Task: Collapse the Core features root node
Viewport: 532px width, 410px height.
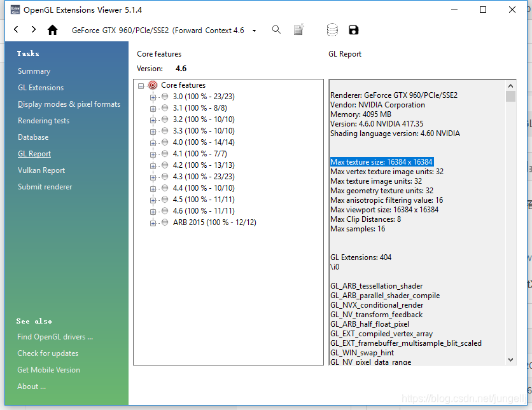Action: click(141, 86)
